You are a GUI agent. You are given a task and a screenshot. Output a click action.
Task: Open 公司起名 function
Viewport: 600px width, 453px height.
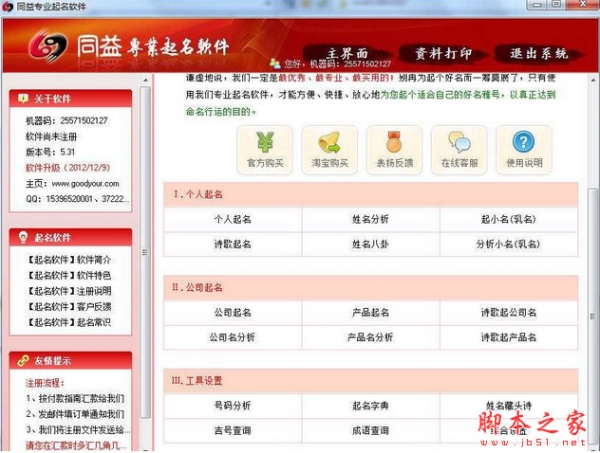pyautogui.click(x=233, y=313)
